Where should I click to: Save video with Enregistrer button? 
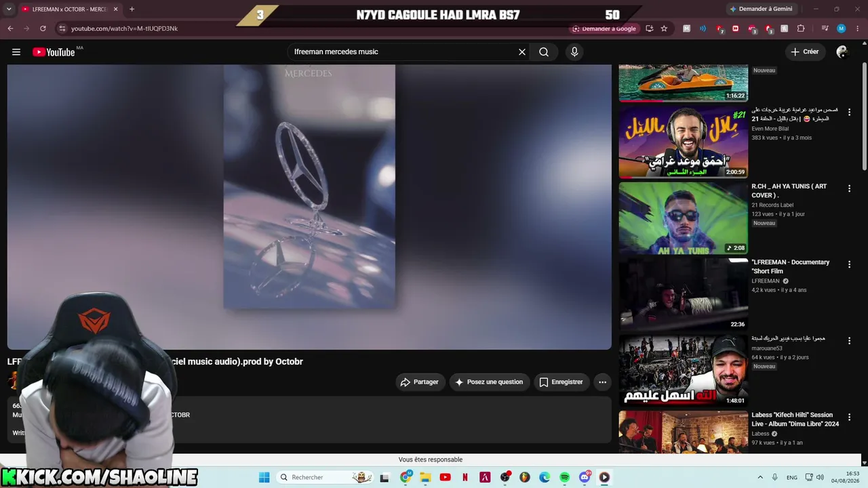[x=561, y=382]
